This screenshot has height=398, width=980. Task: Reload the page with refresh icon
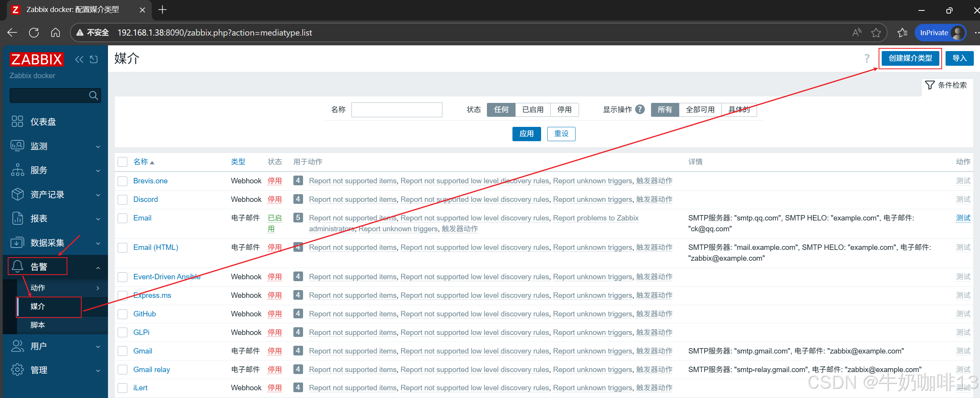click(x=34, y=33)
